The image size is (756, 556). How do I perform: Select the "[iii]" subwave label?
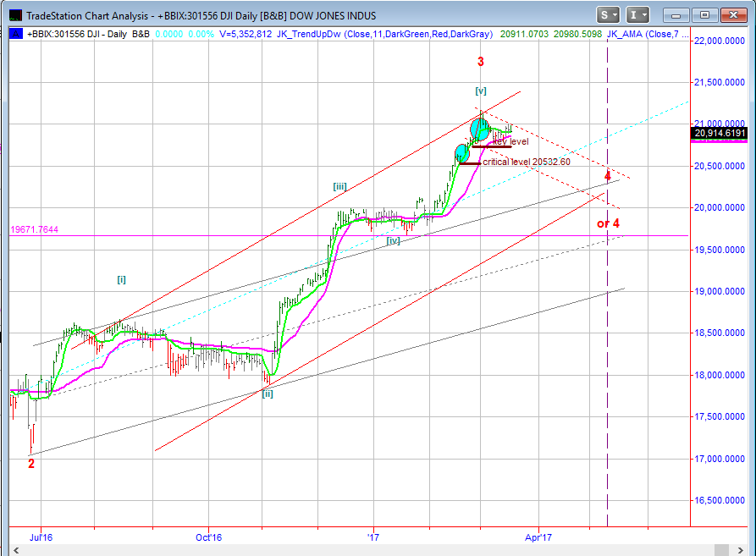(x=340, y=186)
